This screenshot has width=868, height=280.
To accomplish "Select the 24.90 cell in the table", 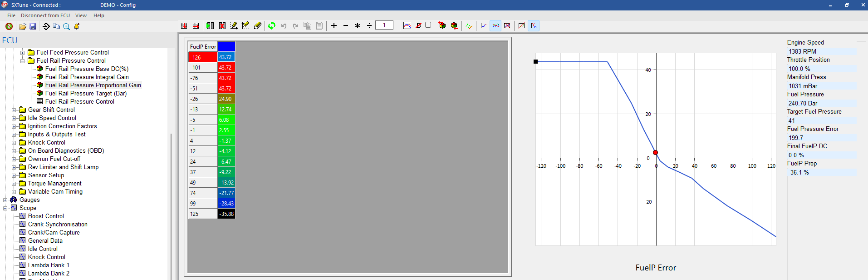I will (x=226, y=99).
